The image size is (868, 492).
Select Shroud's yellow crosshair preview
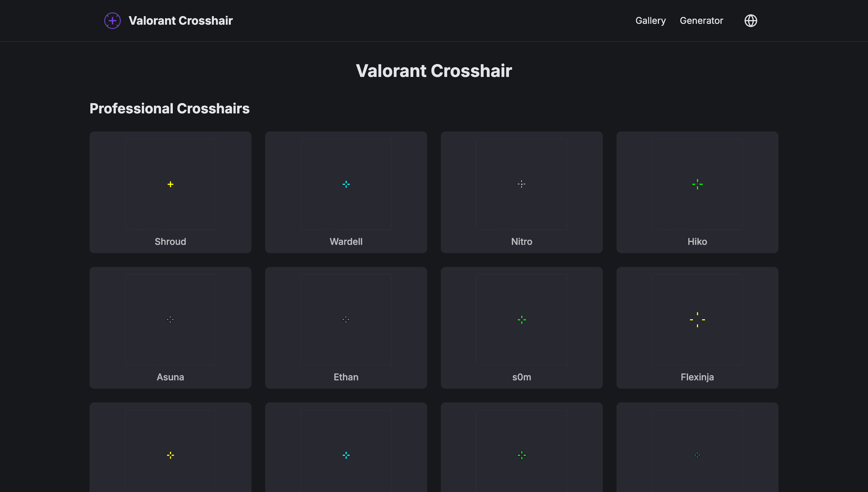[170, 184]
